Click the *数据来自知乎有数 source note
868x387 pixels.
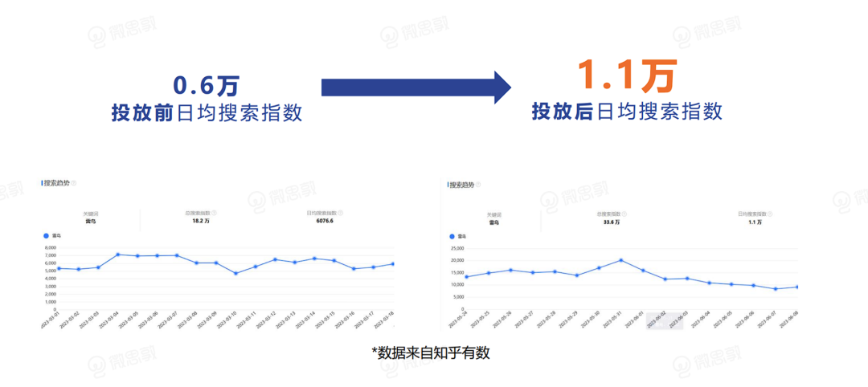click(x=430, y=352)
